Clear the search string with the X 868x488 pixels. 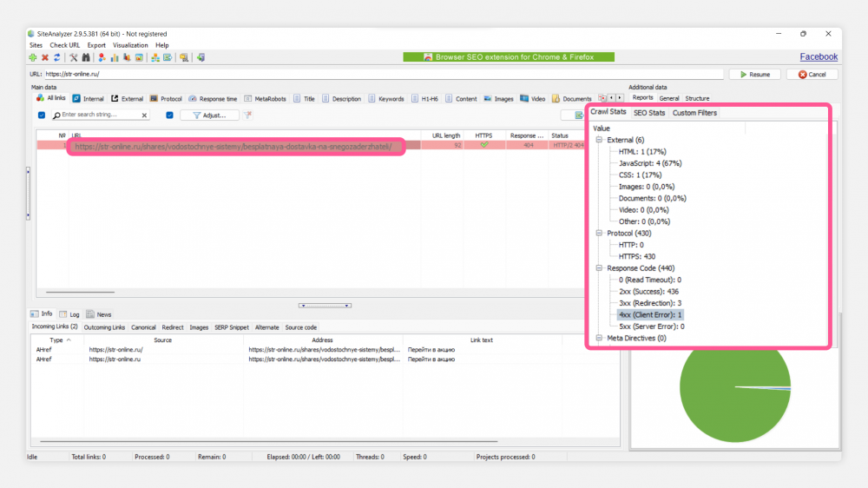[144, 115]
